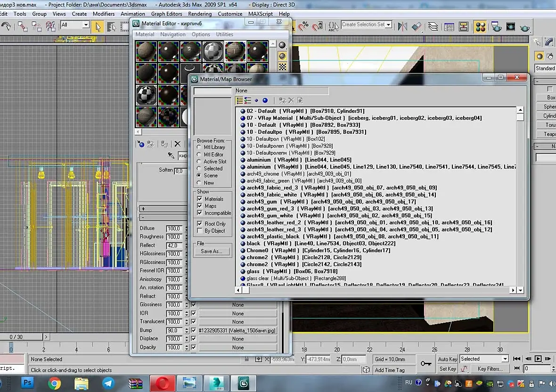
Task: Switch browser to View List icons
Action: [240, 101]
